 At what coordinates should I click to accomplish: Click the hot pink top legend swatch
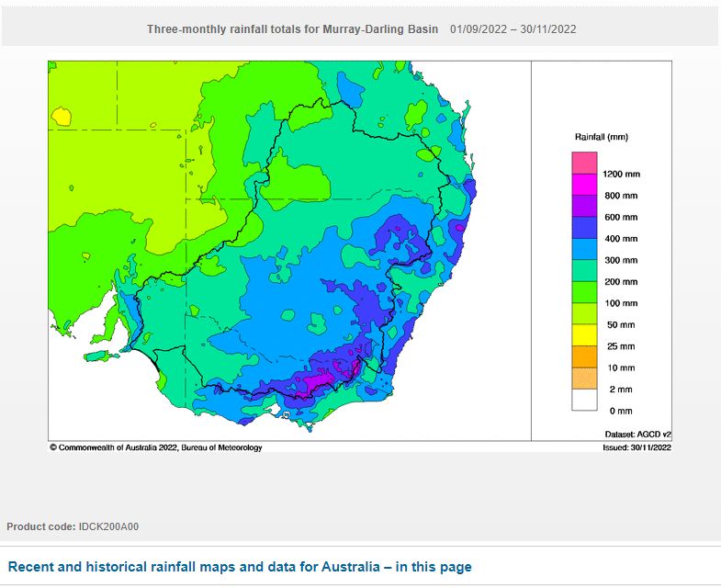tap(585, 163)
